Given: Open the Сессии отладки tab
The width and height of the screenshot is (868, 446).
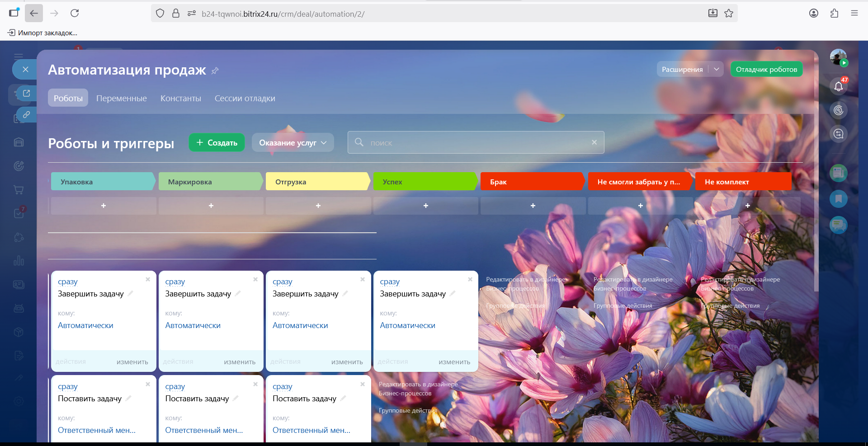Looking at the screenshot, I should (x=245, y=98).
